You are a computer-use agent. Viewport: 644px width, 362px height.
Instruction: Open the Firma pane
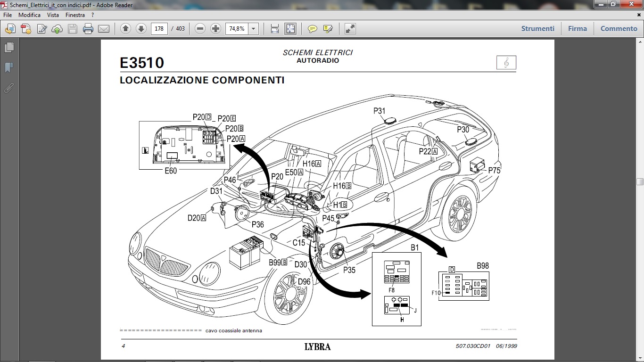point(578,29)
